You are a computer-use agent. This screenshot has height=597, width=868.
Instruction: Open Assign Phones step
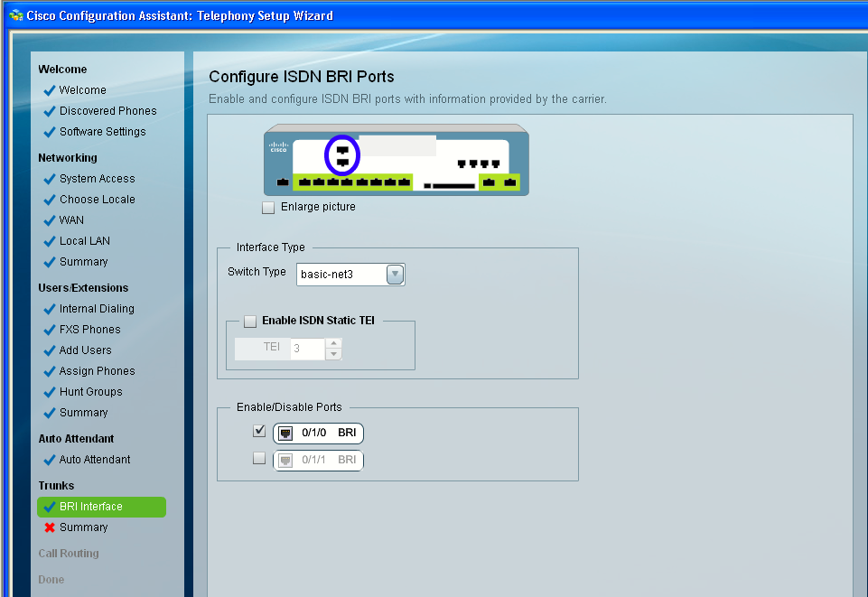tap(97, 371)
